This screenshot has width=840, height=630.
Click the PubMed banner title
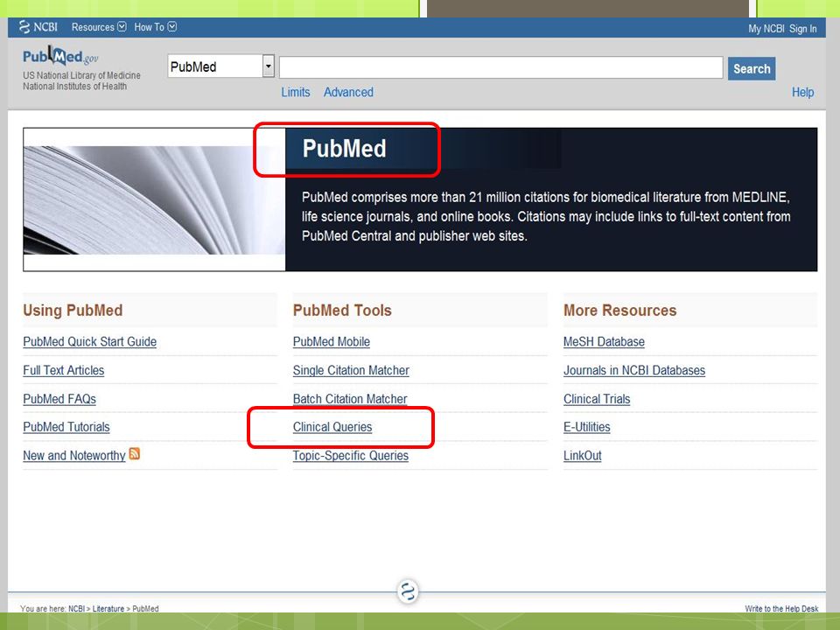pyautogui.click(x=344, y=149)
